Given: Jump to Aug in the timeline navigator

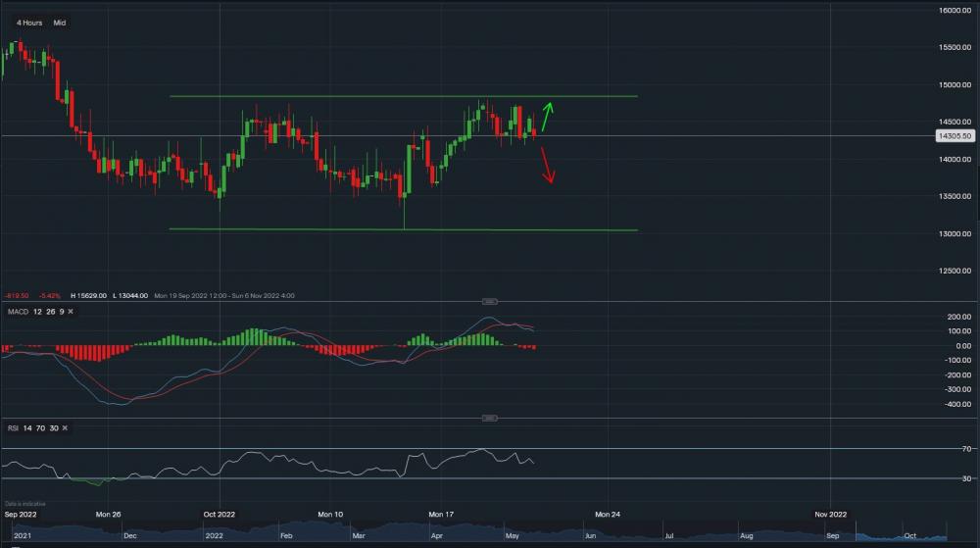Looking at the screenshot, I should pyautogui.click(x=748, y=536).
